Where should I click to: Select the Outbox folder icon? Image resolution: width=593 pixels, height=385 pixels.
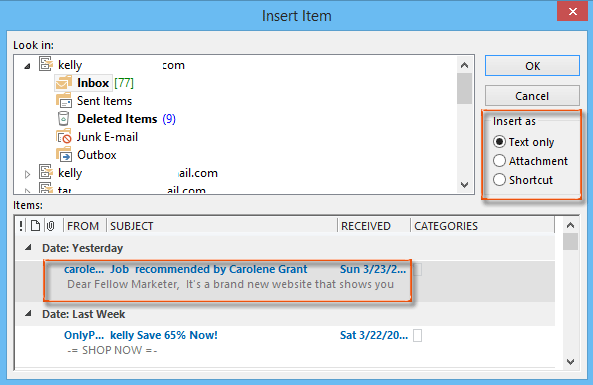click(64, 155)
